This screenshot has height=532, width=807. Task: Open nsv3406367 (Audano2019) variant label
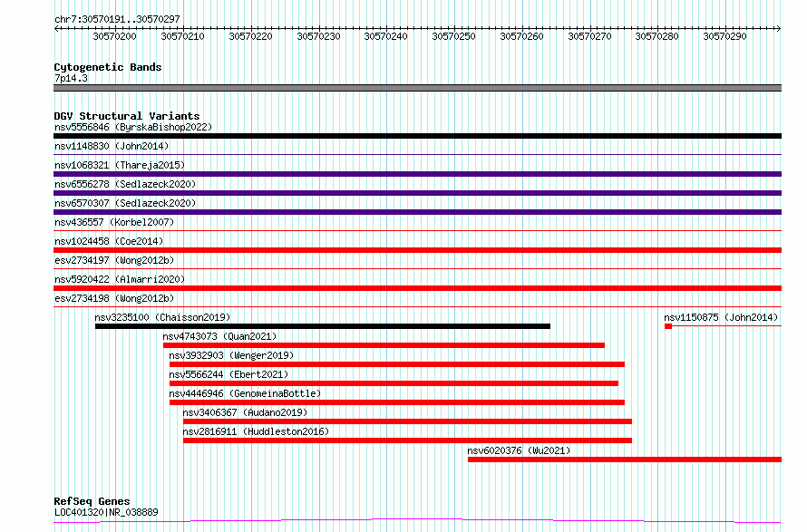pyautogui.click(x=245, y=412)
